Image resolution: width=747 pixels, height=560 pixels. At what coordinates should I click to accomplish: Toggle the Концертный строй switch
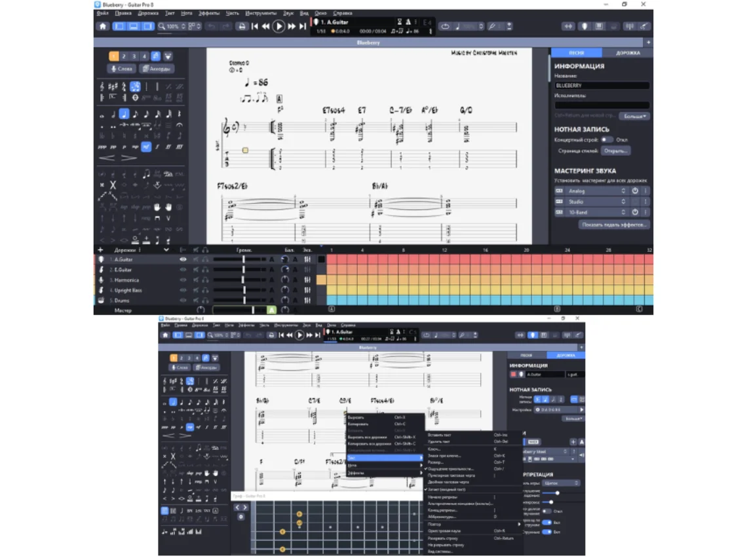607,140
